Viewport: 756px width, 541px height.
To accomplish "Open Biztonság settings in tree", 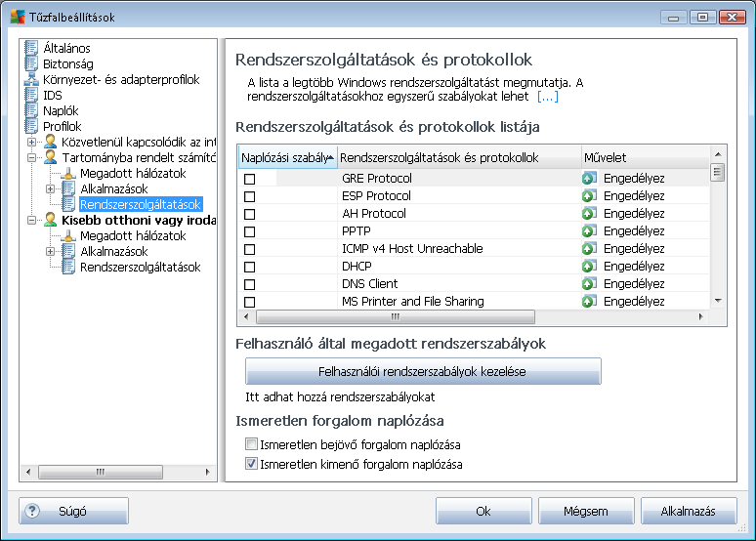I will point(68,63).
